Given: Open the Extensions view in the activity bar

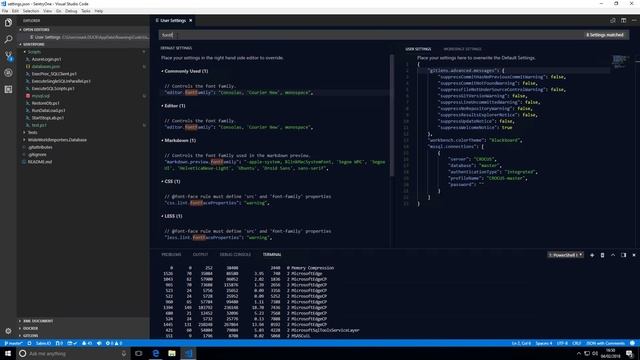Looking at the screenshot, I should coord(8,89).
